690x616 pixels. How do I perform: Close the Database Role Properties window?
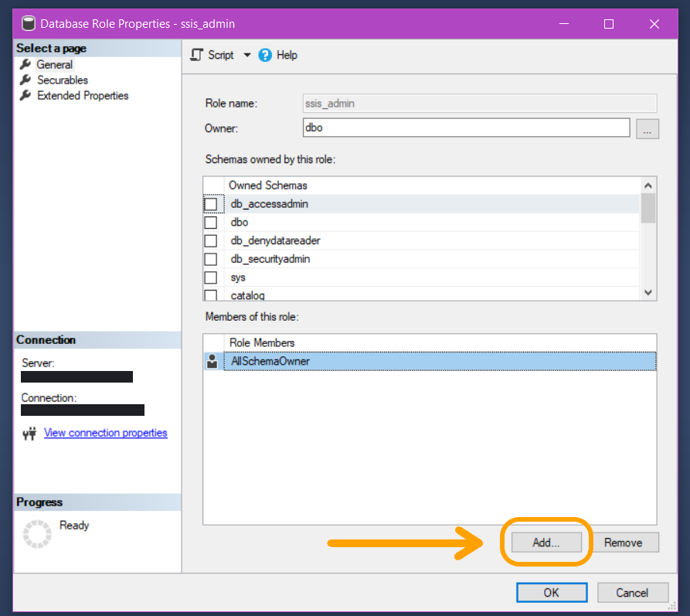click(654, 24)
